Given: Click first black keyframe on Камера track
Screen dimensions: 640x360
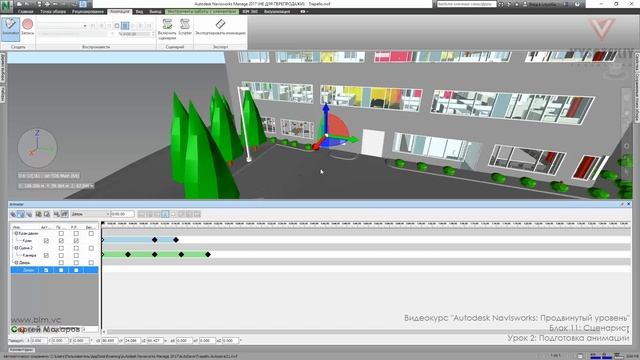Looking at the screenshot, I should 128,255.
